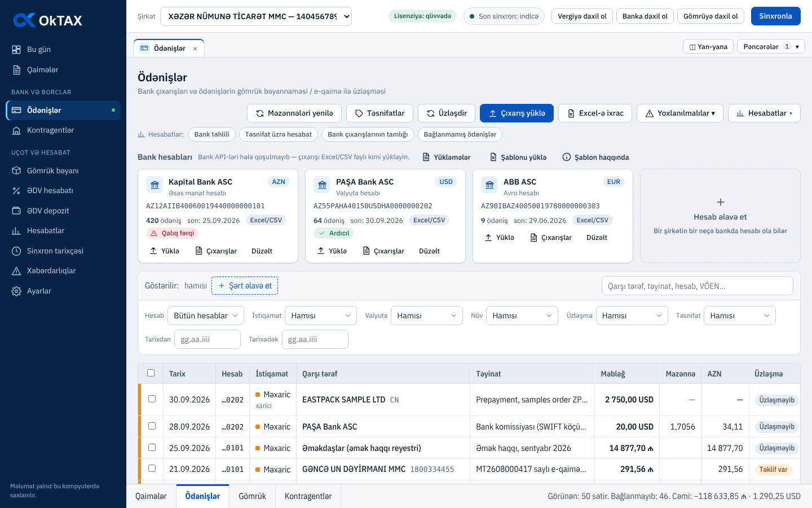Open Sinxron tarixçəsi clock item
Viewport: 812px width, 508px height.
coord(63,251)
